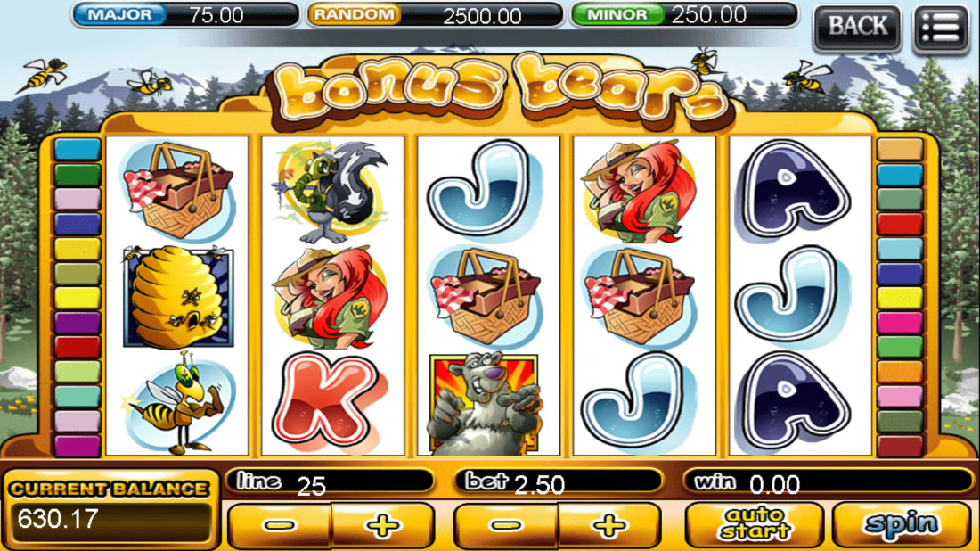Image resolution: width=980 pixels, height=551 pixels.
Task: Hit the spin button
Action: coord(902,525)
